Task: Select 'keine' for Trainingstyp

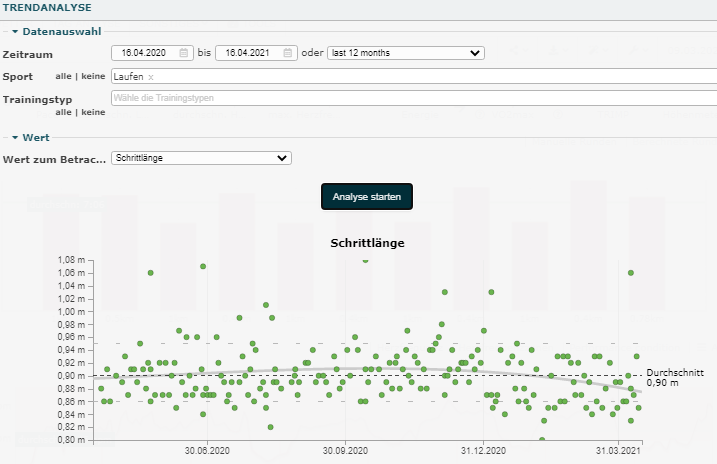Action: pos(92,112)
